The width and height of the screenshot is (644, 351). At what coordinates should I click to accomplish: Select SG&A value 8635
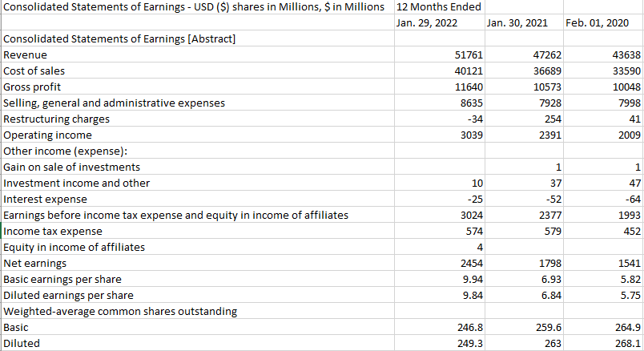472,103
